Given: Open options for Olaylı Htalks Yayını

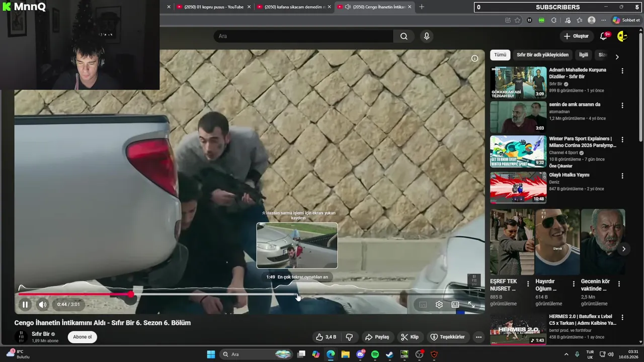Looking at the screenshot, I should click(622, 176).
